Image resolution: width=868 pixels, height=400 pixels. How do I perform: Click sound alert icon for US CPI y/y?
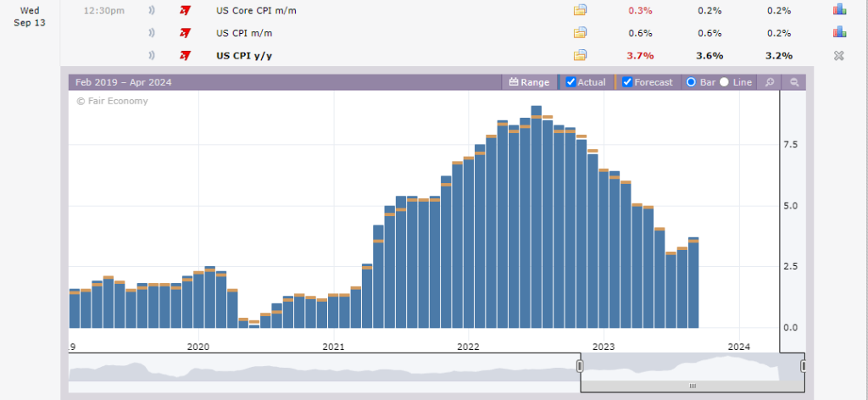(152, 55)
